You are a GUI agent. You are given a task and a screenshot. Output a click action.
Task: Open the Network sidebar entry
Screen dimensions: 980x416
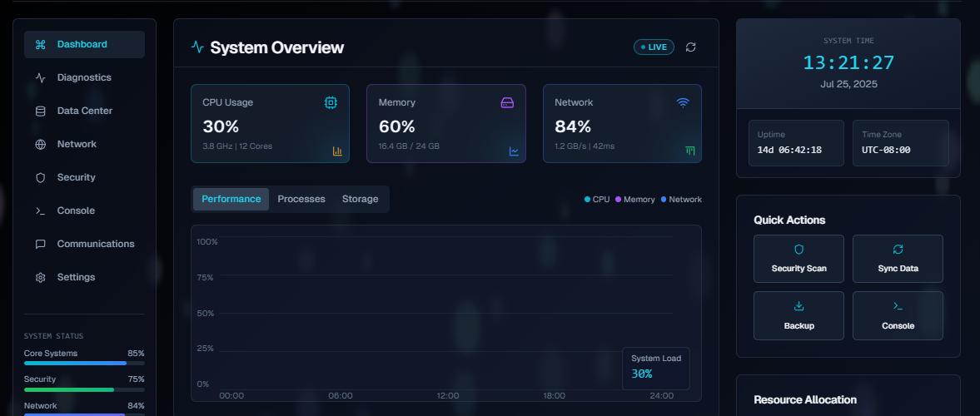[x=84, y=144]
